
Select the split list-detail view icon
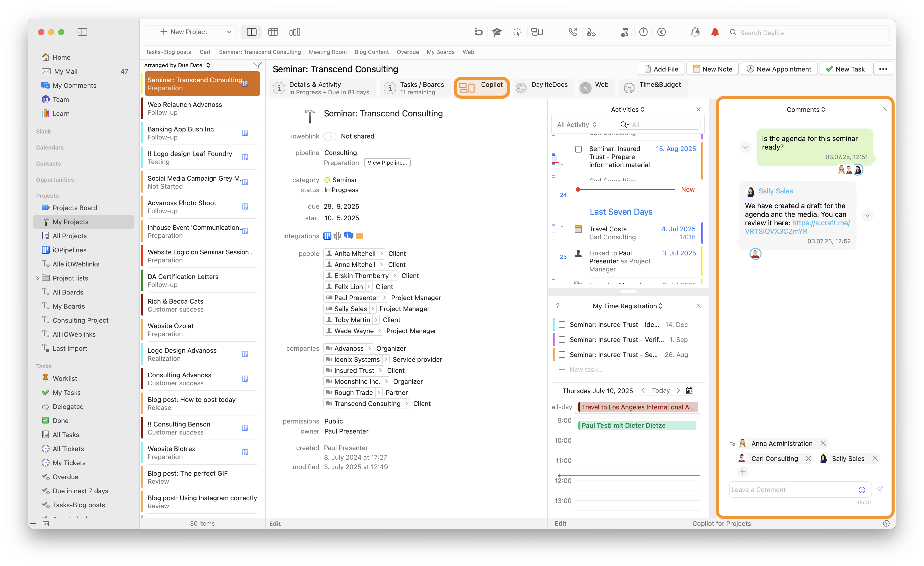point(252,32)
